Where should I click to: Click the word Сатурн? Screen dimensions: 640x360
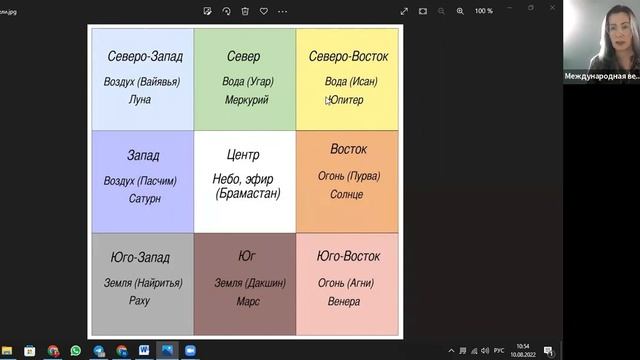[145, 199]
